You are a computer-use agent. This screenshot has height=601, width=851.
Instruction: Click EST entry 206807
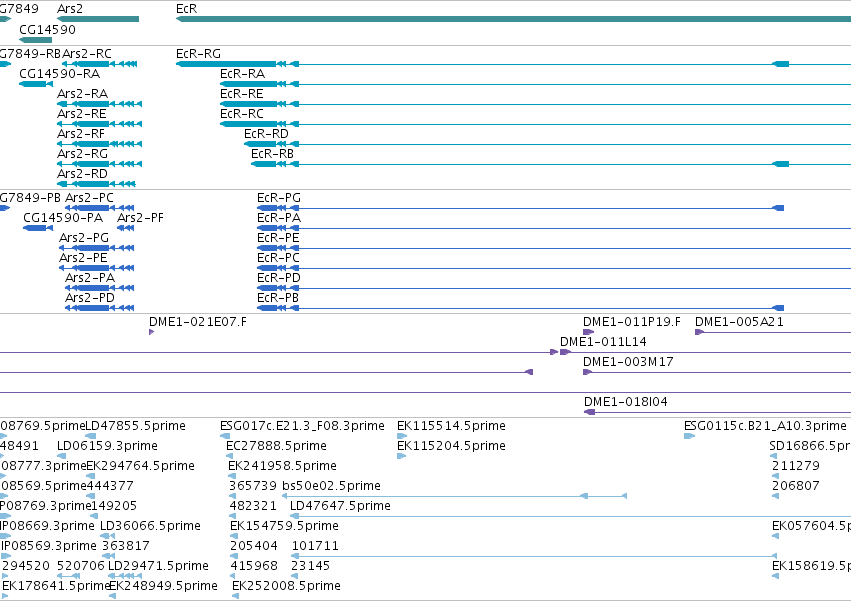796,486
